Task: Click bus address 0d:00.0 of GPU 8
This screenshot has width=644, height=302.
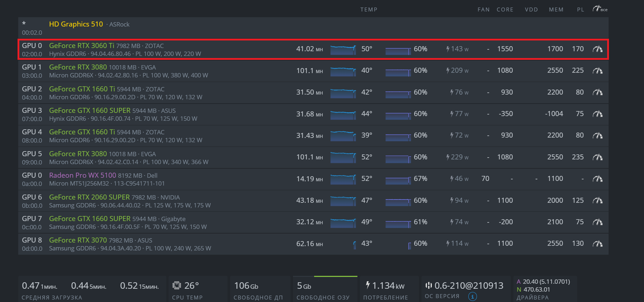Action: pos(32,249)
